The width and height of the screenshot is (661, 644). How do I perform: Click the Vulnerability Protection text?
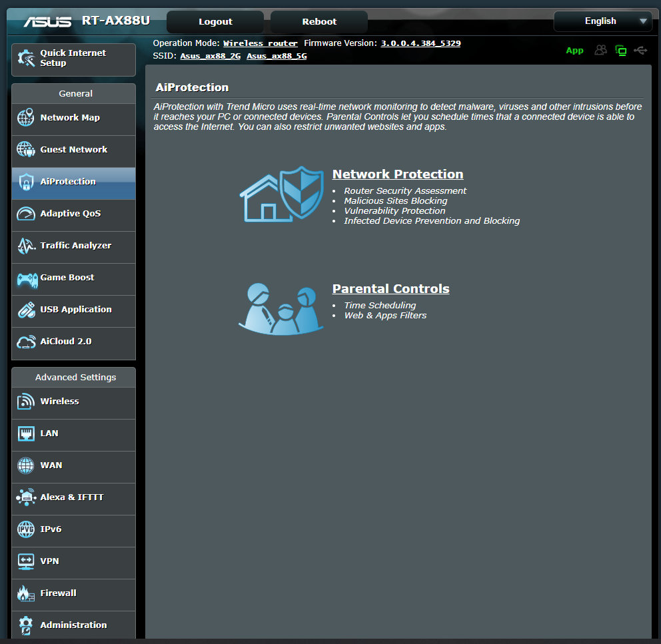[394, 210]
